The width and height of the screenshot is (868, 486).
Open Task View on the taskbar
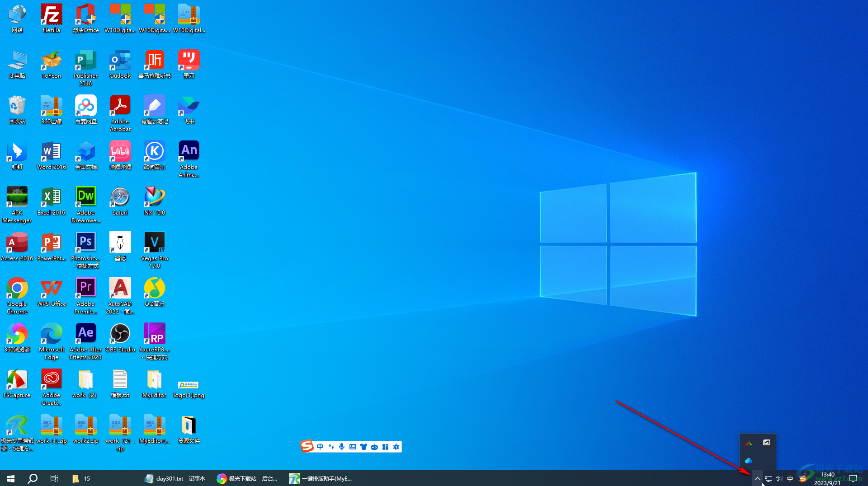(54, 478)
